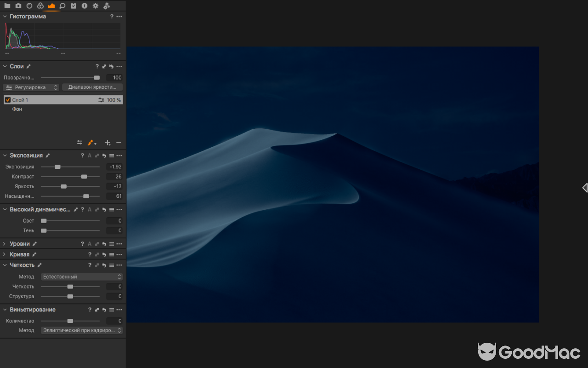Open the Метод dropdown showing Естественный
588x368 pixels.
(81, 276)
